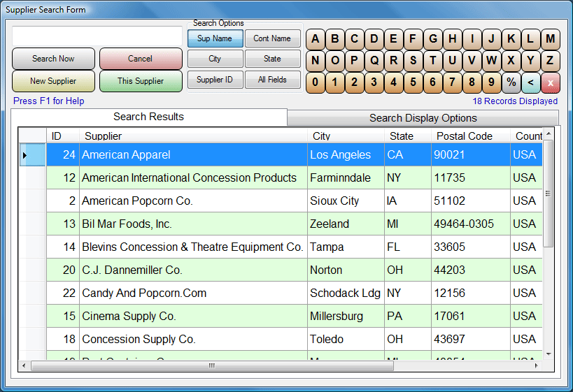Click the digit 0 key
Screen dimensions: 573x392
[x=315, y=82]
